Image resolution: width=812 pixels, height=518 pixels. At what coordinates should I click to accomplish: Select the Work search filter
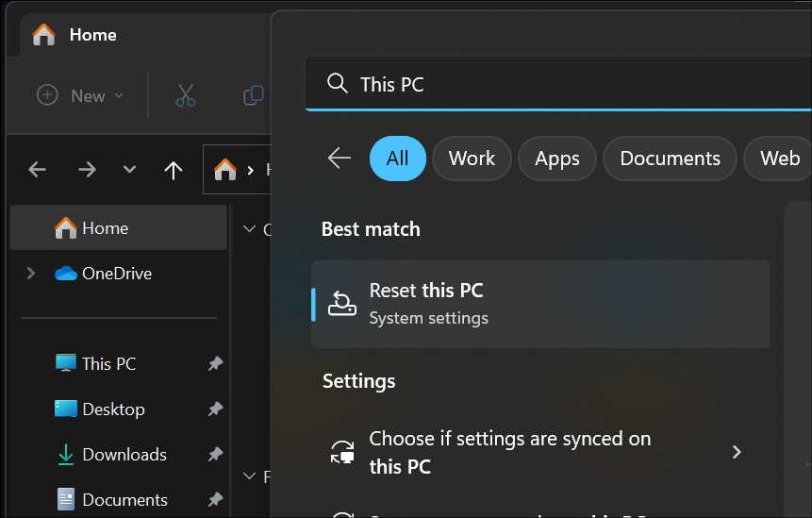tap(472, 159)
